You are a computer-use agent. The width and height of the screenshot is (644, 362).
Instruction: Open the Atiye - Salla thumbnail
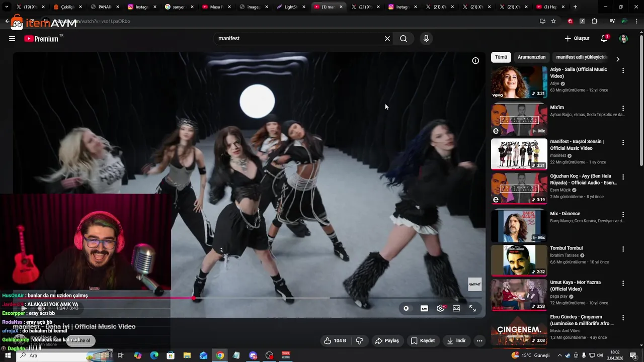coord(519,82)
